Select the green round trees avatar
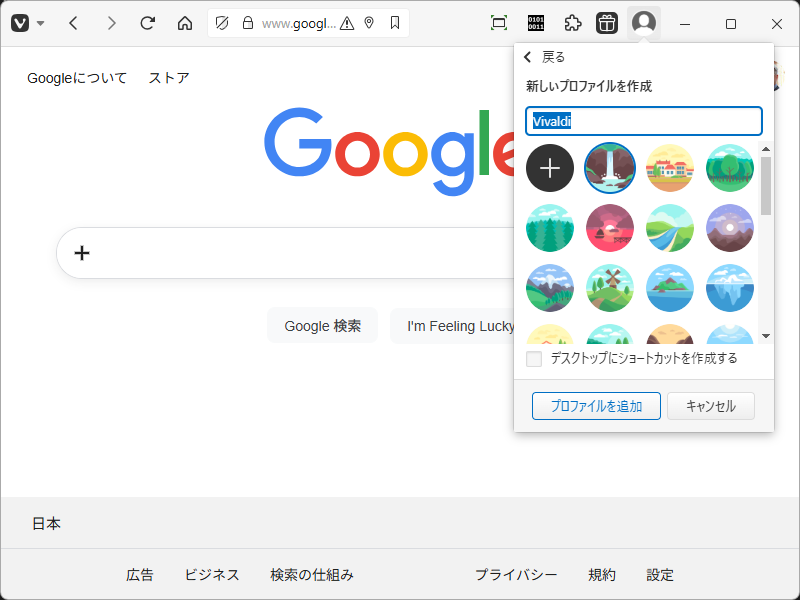Screen dimensions: 800x600 click(x=730, y=168)
